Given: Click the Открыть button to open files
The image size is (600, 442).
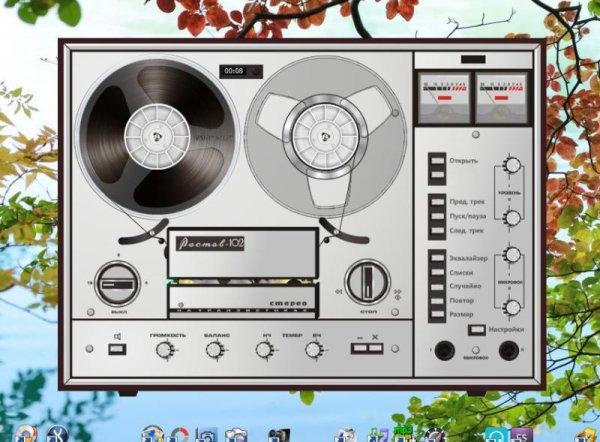Looking at the screenshot, I should [437, 161].
